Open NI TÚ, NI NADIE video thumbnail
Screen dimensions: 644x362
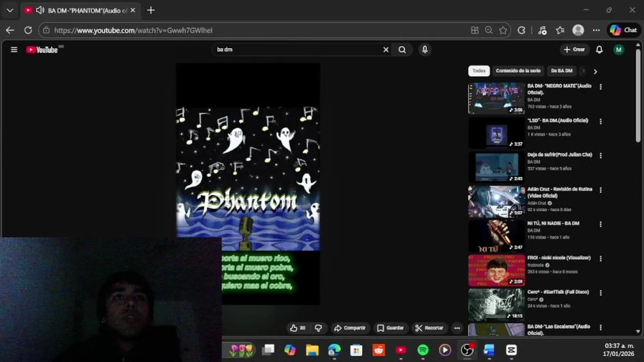497,236
